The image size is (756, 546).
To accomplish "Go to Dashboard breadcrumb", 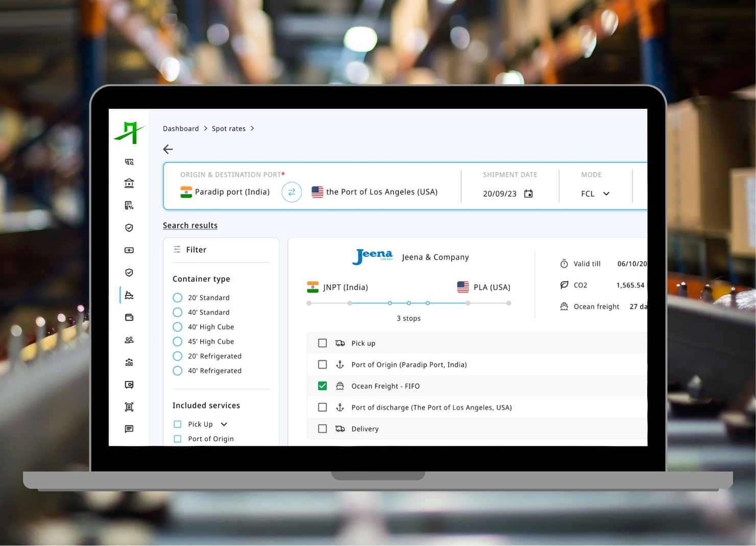I will 181,129.
